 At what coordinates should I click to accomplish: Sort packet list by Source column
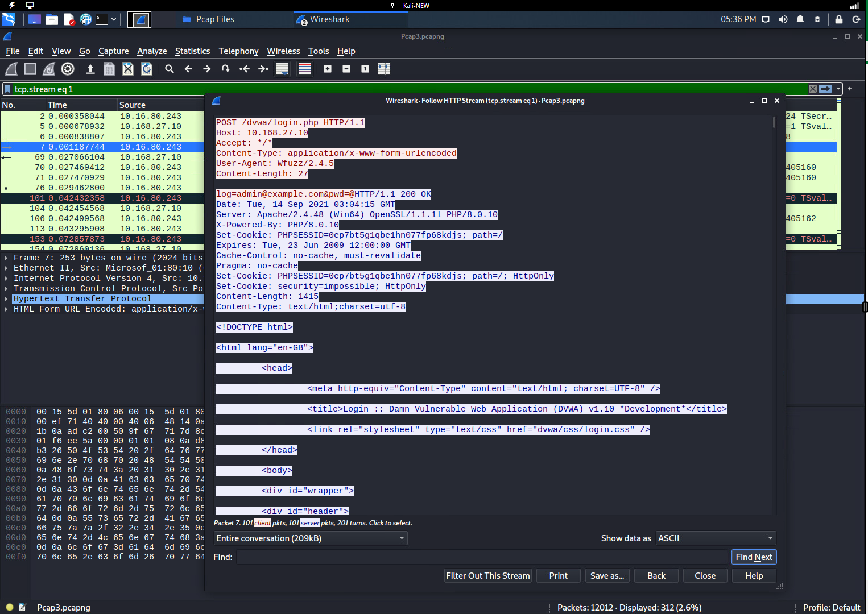[161, 105]
